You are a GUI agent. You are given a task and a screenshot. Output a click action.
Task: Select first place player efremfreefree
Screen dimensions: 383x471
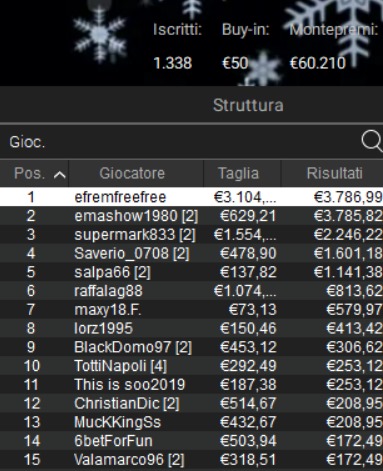point(191,197)
